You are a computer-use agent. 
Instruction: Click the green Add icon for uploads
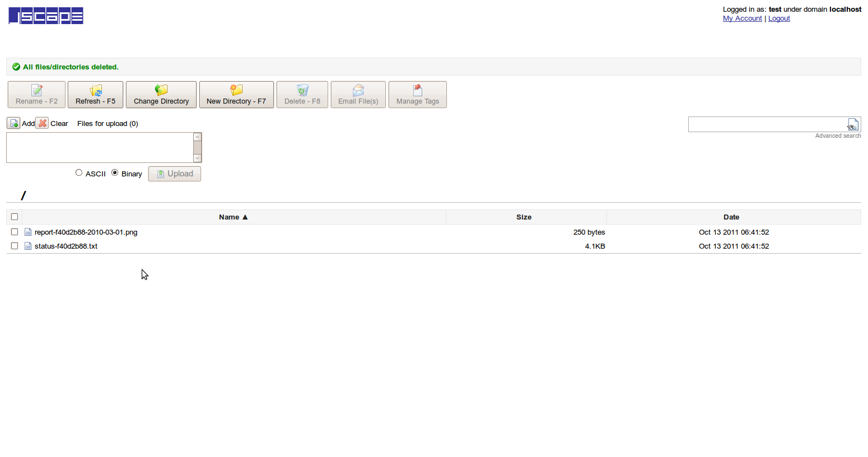coord(13,123)
